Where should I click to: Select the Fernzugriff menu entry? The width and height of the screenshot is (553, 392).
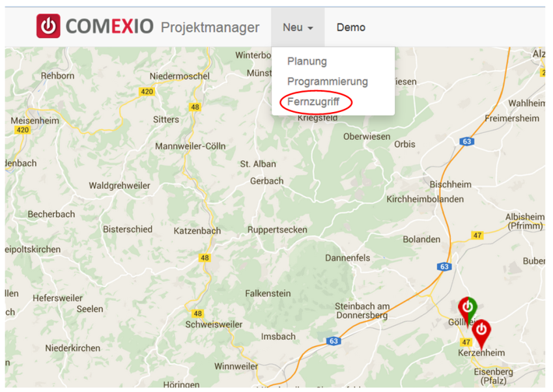coord(313,102)
